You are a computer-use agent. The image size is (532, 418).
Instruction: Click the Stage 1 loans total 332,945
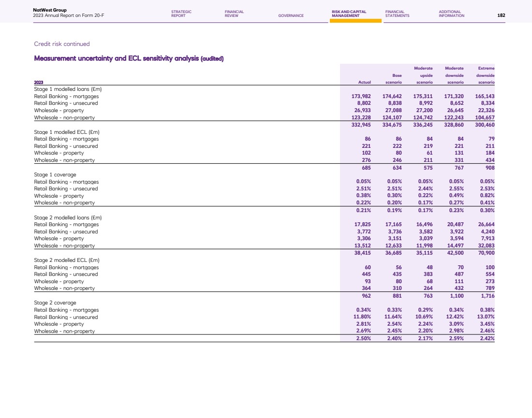pos(360,125)
